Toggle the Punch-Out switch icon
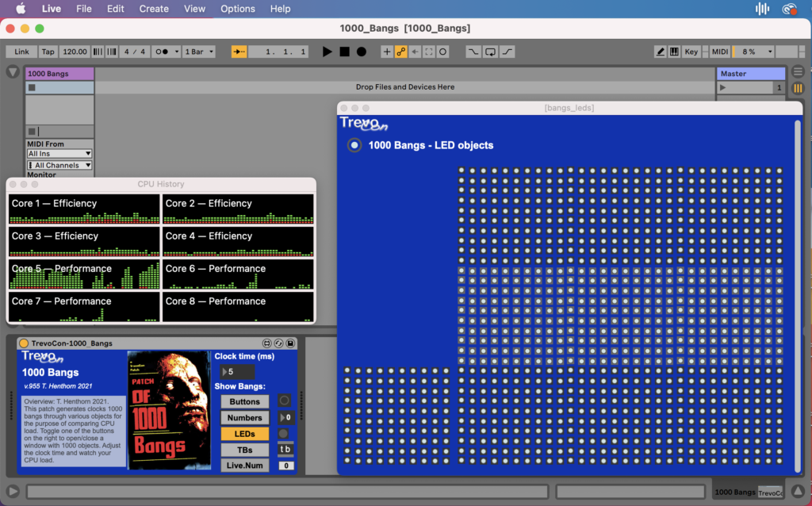Screen dimensions: 812x506 click(507, 52)
